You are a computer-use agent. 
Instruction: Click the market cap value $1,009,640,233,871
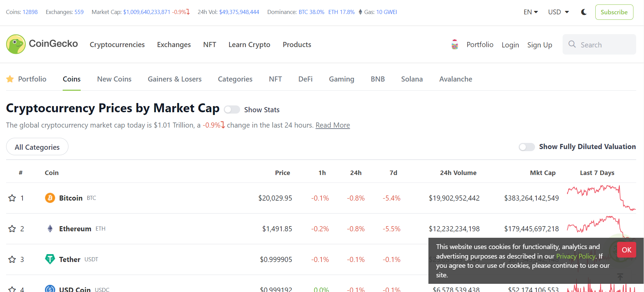point(146,12)
